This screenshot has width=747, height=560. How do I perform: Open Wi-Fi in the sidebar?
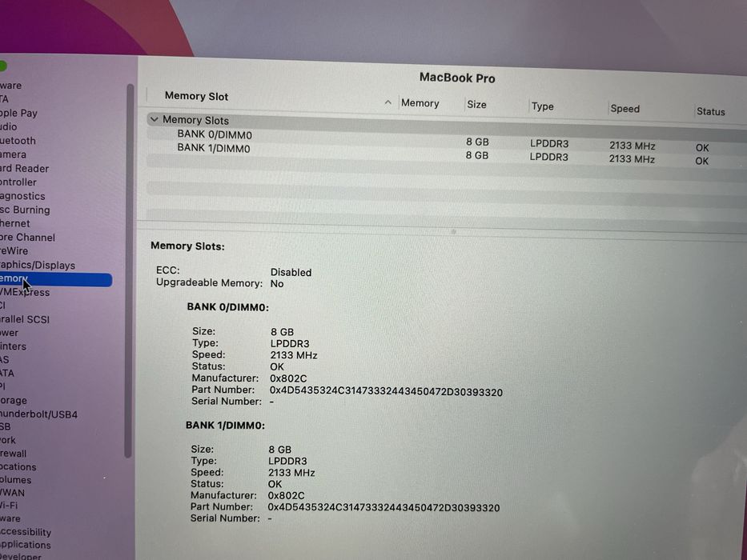coord(9,506)
